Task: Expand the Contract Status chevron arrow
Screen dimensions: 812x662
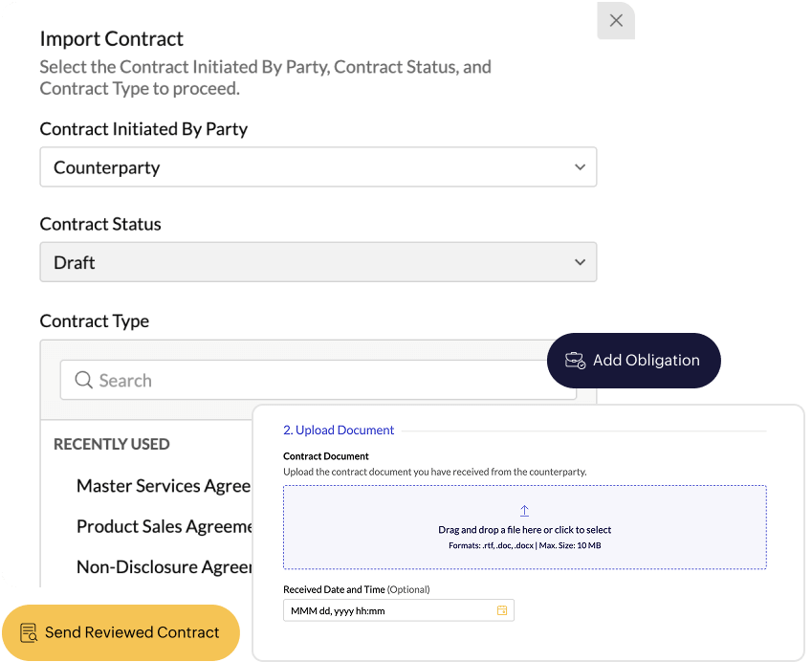Action: pyautogui.click(x=580, y=262)
